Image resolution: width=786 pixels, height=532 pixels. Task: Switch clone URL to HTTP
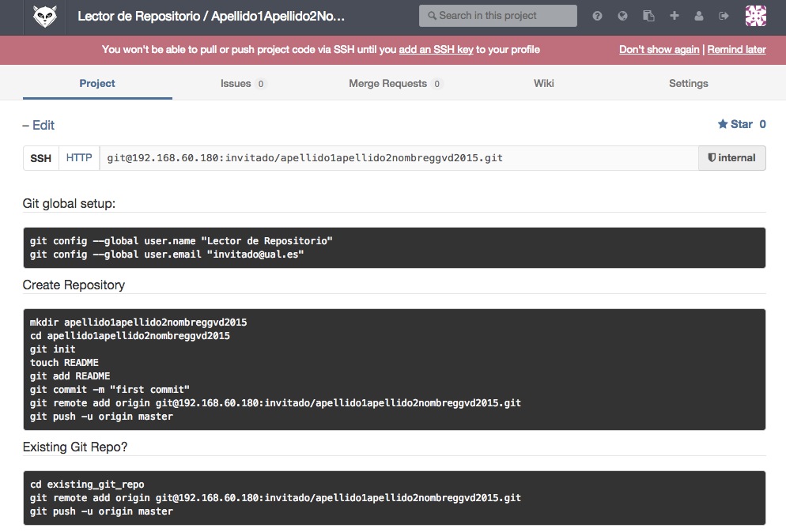click(x=79, y=158)
